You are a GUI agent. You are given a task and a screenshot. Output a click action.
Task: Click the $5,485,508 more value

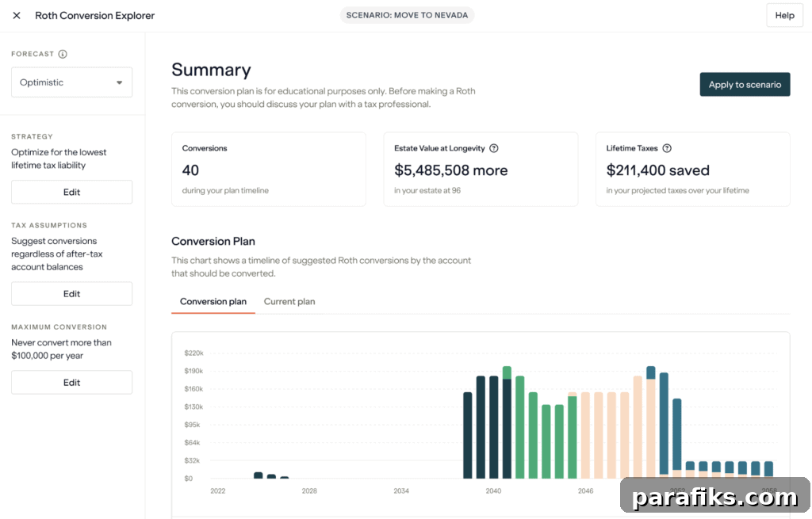pyautogui.click(x=451, y=170)
